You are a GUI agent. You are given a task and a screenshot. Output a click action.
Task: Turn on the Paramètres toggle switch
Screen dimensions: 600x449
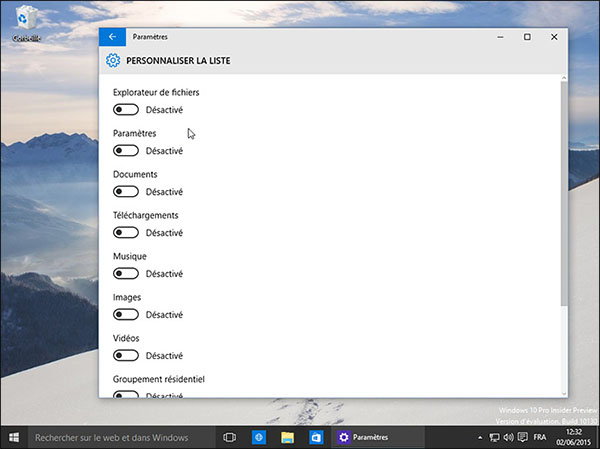tap(126, 151)
